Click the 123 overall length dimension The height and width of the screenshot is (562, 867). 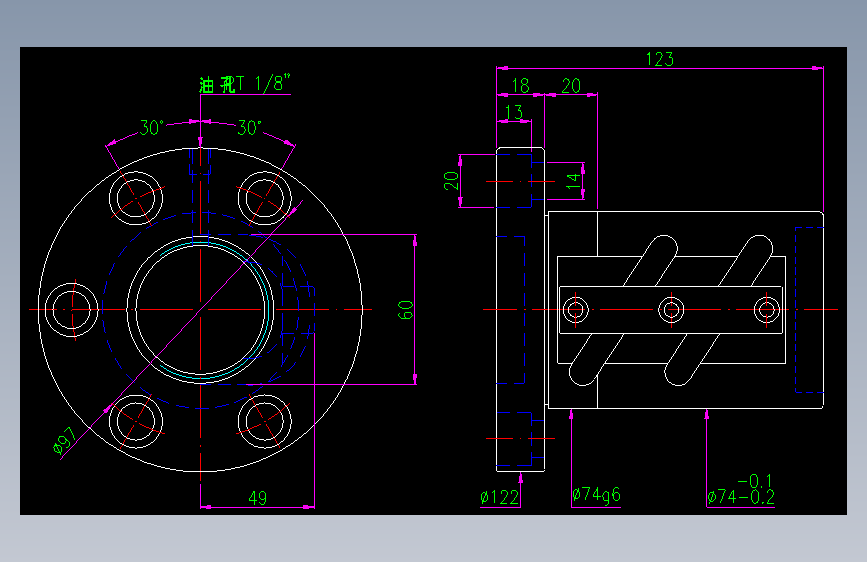[x=660, y=59]
